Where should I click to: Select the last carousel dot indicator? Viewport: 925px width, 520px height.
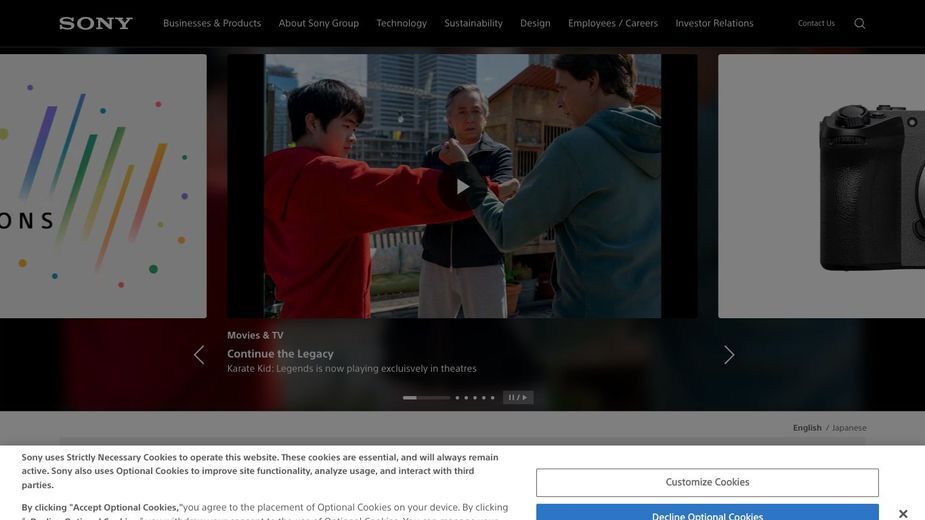coord(493,398)
